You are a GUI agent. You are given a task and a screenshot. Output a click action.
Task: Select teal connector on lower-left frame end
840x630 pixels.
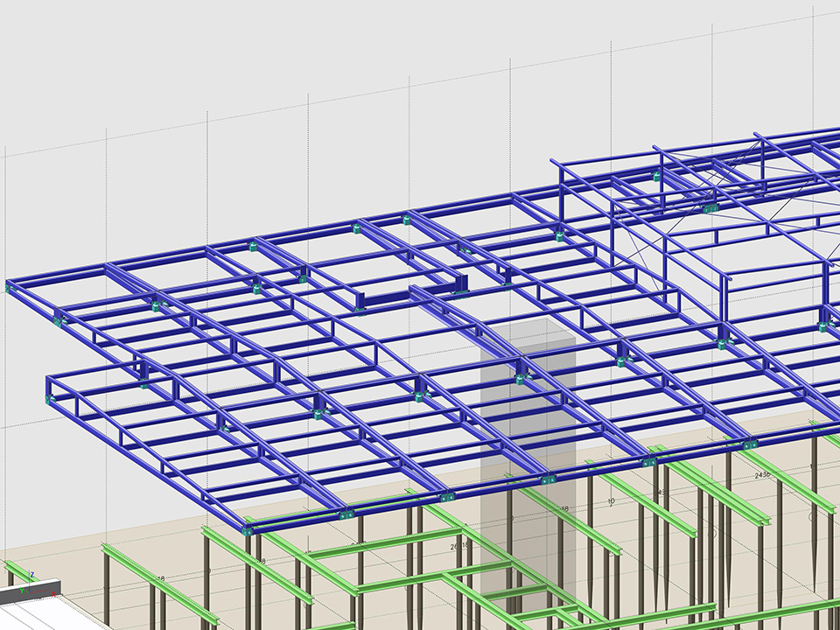pyautogui.click(x=50, y=399)
